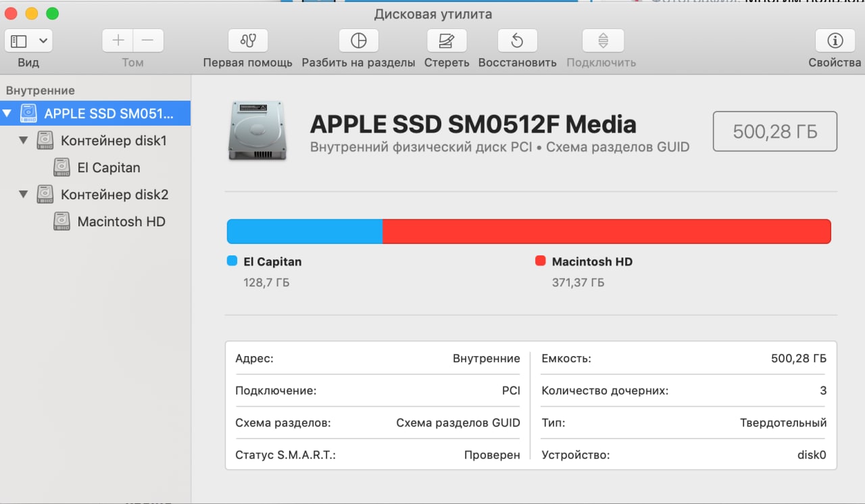Click the Первая помощь label
This screenshot has width=865, height=504.
[x=248, y=62]
